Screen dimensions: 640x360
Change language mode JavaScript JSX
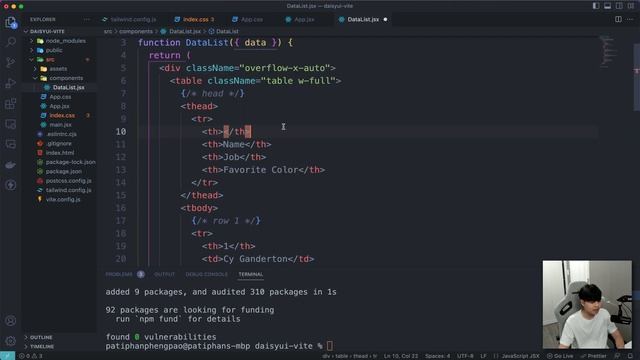click(x=520, y=356)
